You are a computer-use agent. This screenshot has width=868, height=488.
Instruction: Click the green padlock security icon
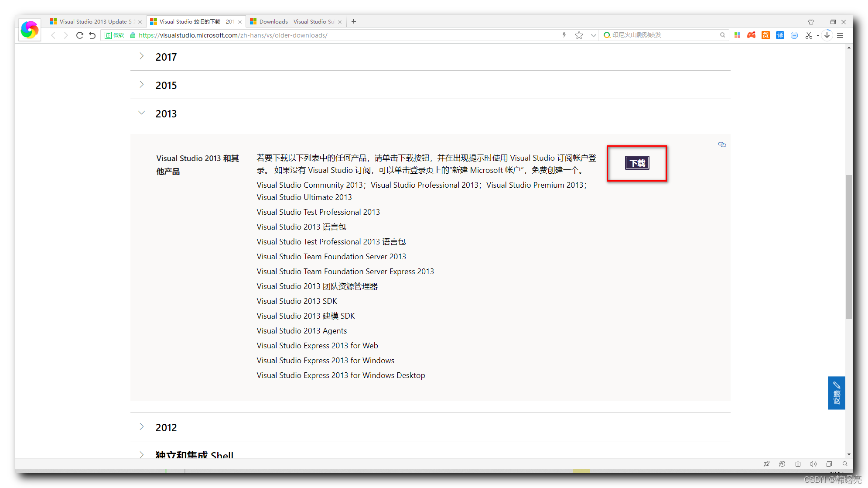133,35
